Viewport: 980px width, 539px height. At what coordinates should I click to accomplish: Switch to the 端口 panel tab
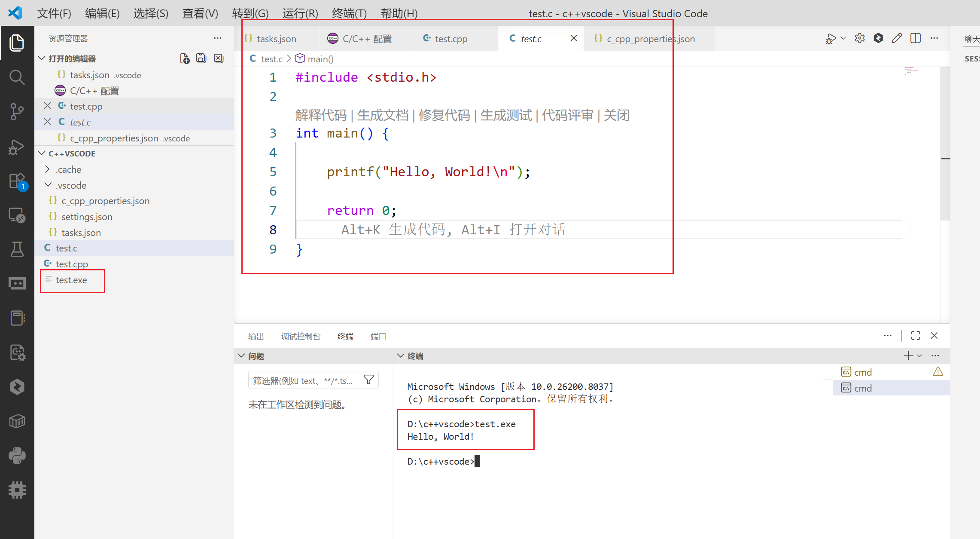click(x=378, y=336)
